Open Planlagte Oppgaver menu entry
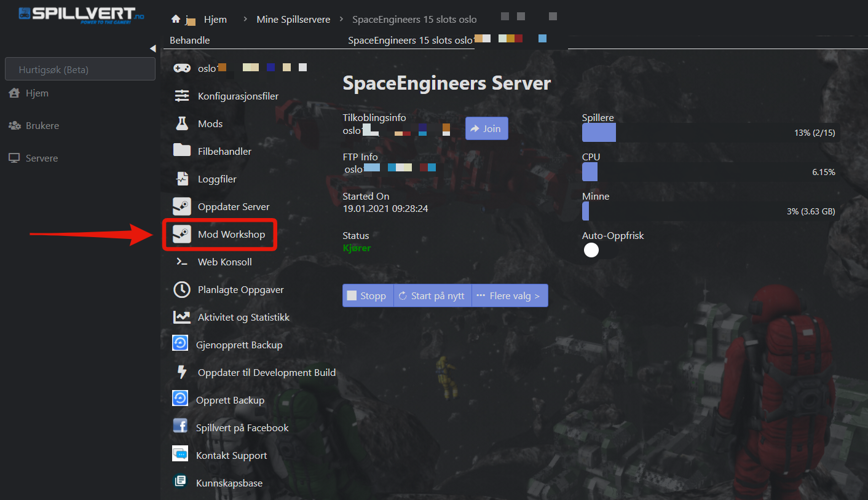The image size is (868, 500). coord(241,289)
